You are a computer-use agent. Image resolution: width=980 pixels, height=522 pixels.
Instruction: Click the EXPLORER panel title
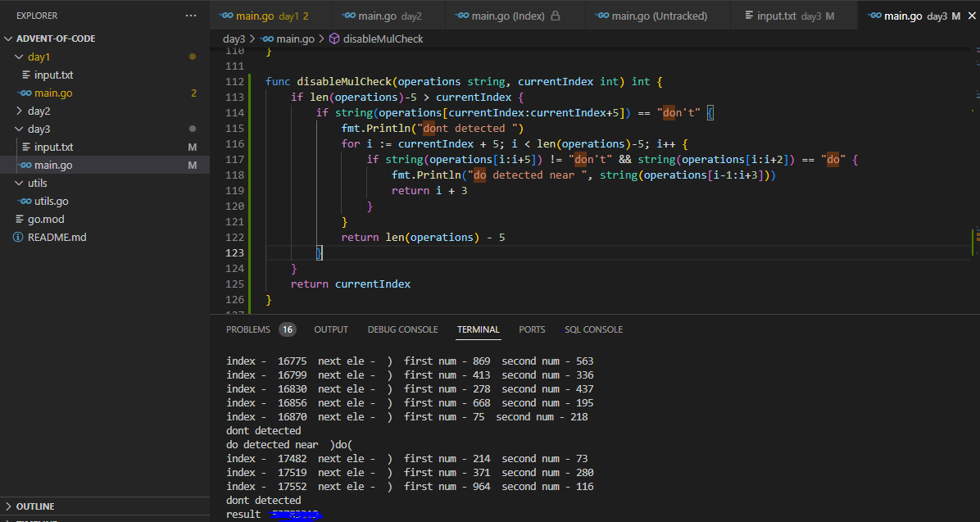pyautogui.click(x=37, y=16)
